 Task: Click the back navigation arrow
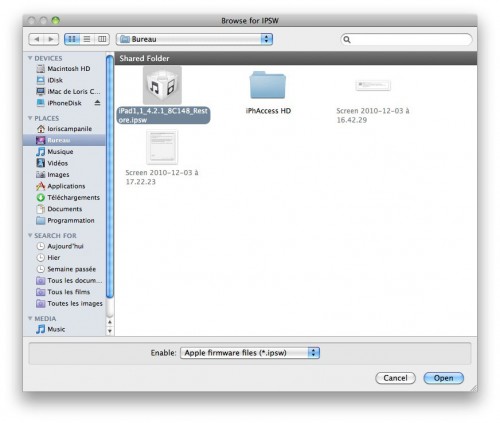36,39
